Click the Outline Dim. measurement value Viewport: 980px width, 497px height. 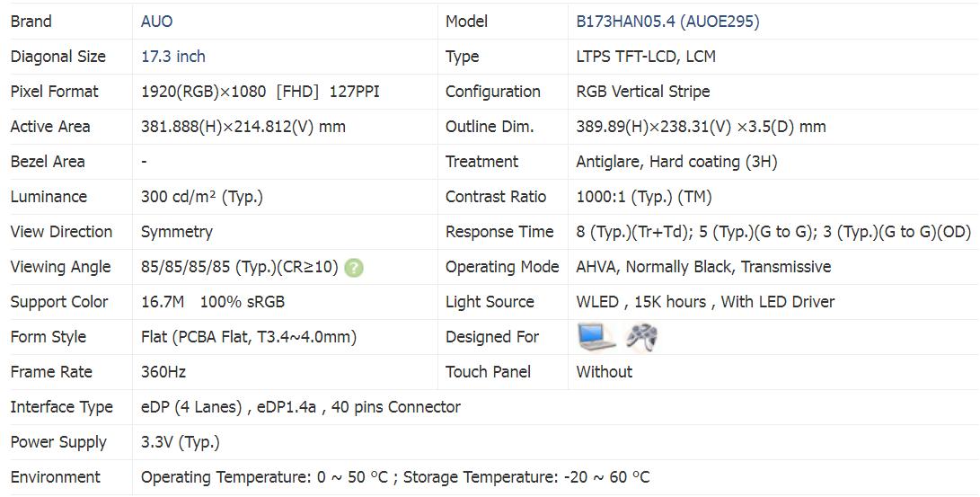[701, 127]
